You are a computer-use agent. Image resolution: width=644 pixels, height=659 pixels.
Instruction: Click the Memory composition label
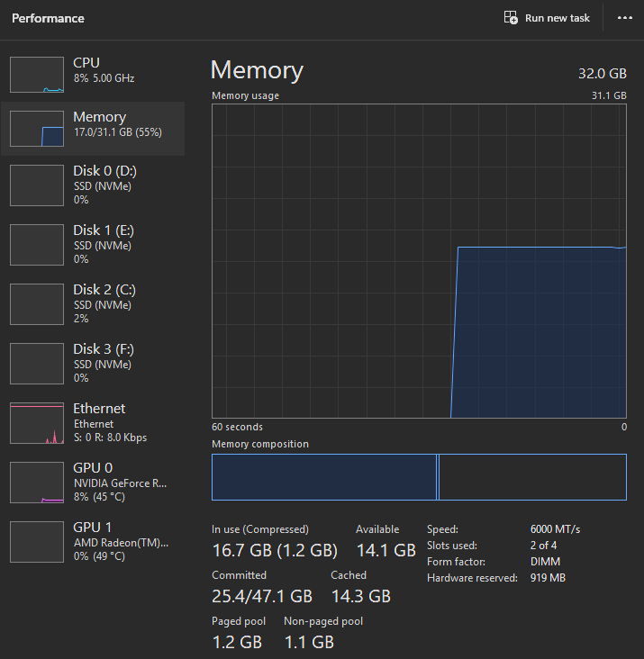pos(260,444)
